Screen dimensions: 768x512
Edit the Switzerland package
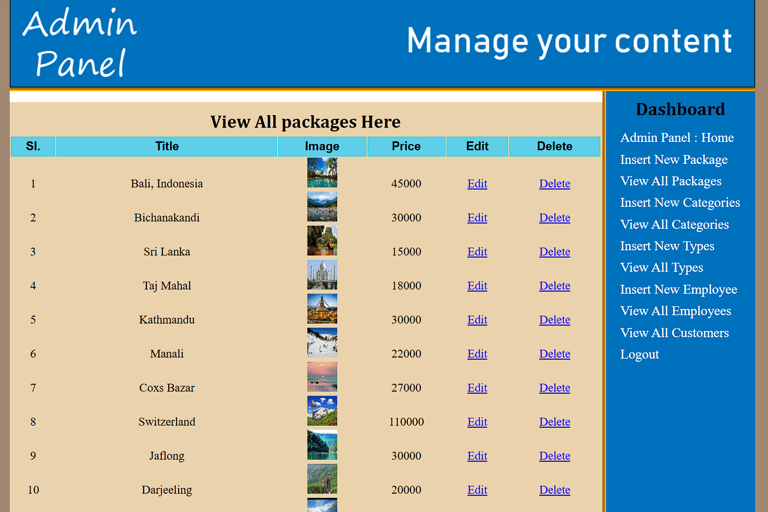(477, 422)
